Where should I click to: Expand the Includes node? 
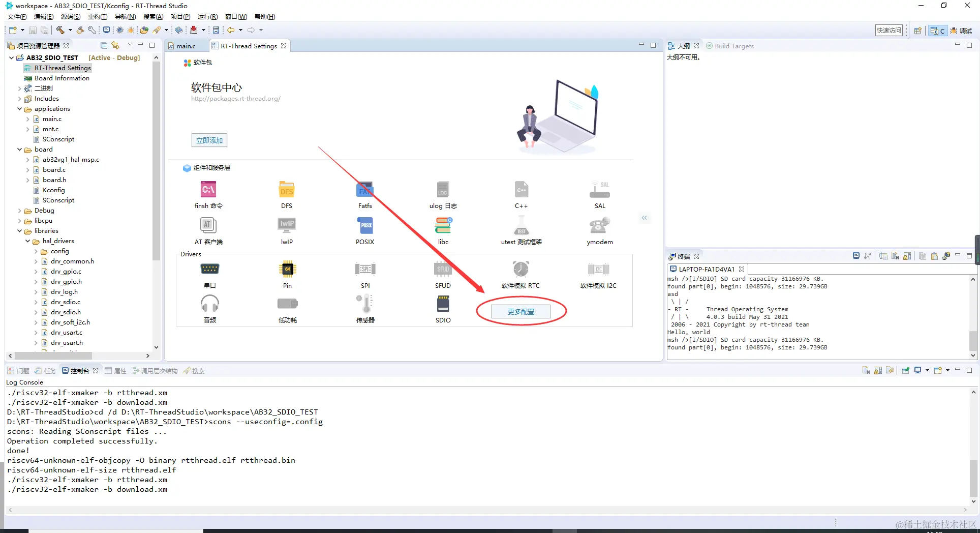click(20, 98)
